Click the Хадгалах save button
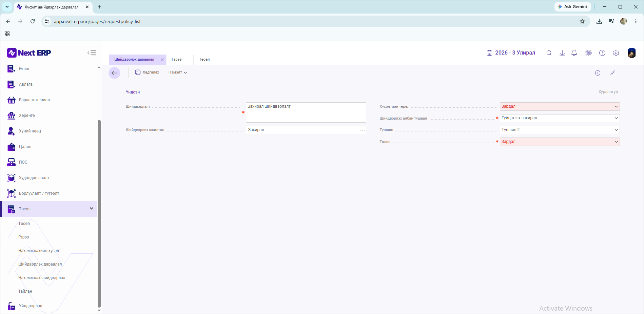Screen dimensions: 644x314 tap(147, 72)
